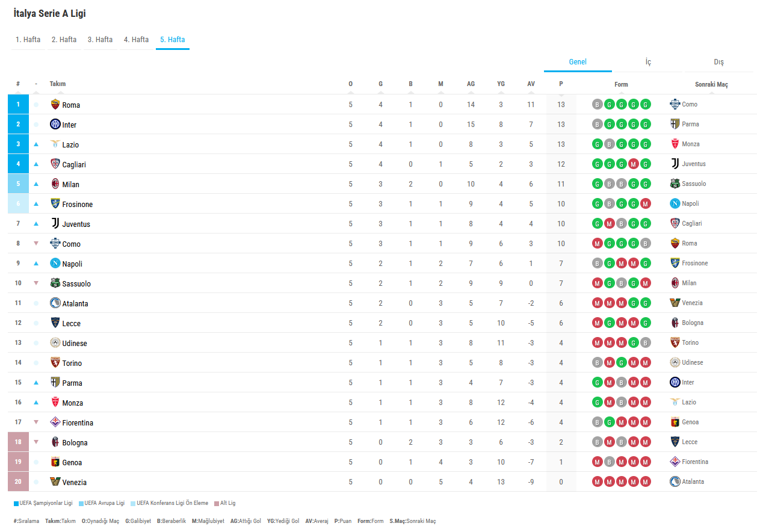The image size is (763, 532).
Task: Select the 4. Hafta tab
Action: pos(137,40)
